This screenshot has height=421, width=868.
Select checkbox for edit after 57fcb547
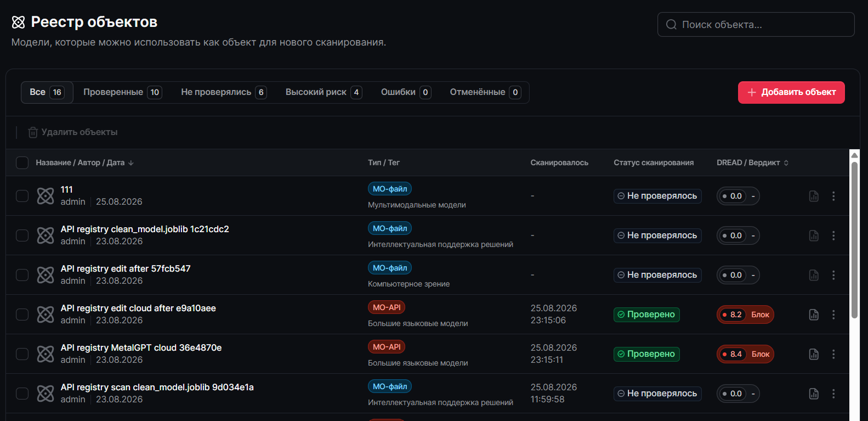pos(22,275)
